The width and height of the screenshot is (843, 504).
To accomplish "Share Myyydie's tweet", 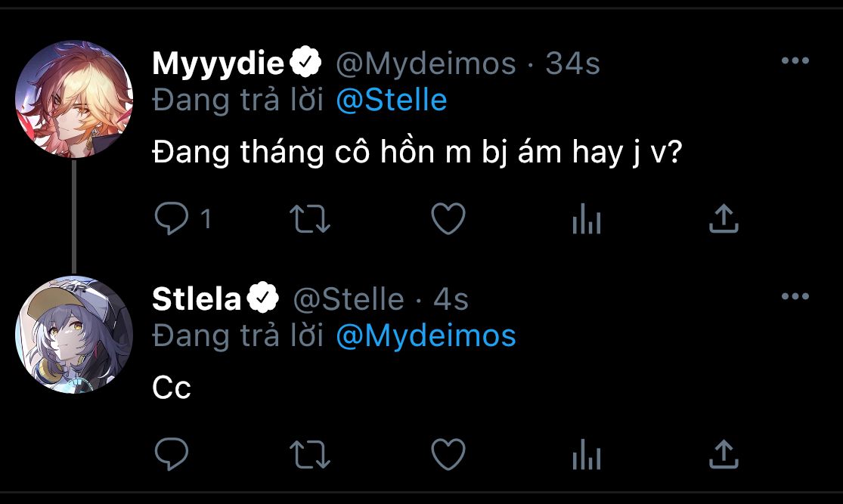I will 724,220.
